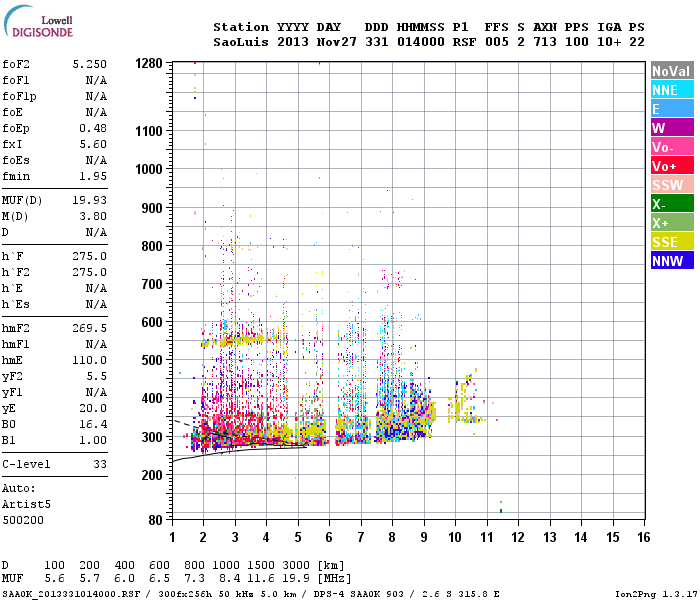The width and height of the screenshot is (700, 600).
Task: Click the B0 value 16.4
Action: (x=93, y=424)
